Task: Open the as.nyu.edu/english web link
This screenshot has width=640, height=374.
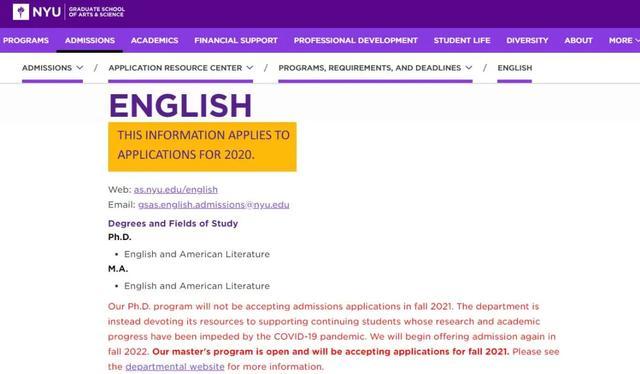Action: point(176,189)
